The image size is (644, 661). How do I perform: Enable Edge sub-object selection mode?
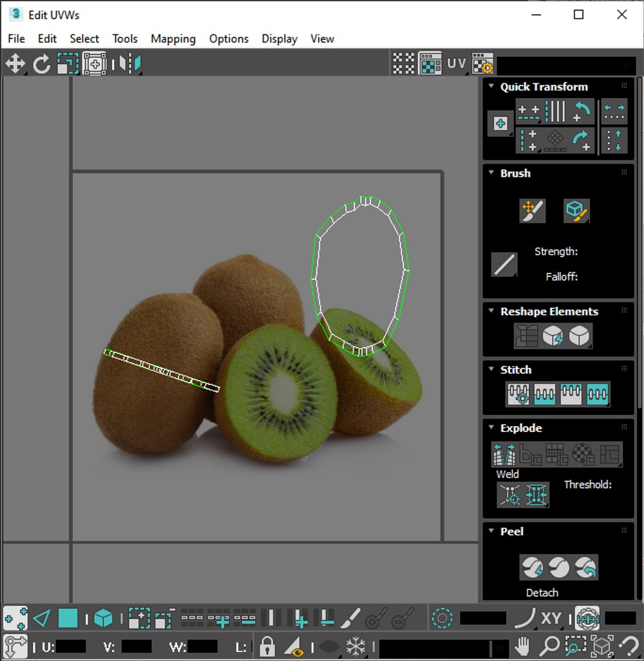[42, 618]
